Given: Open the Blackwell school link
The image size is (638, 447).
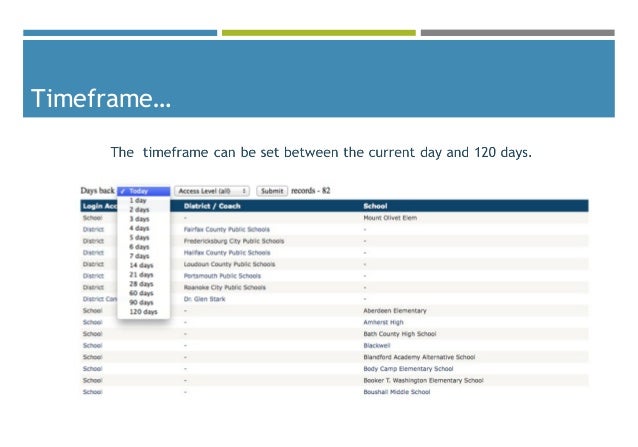Looking at the screenshot, I should coord(377,345).
